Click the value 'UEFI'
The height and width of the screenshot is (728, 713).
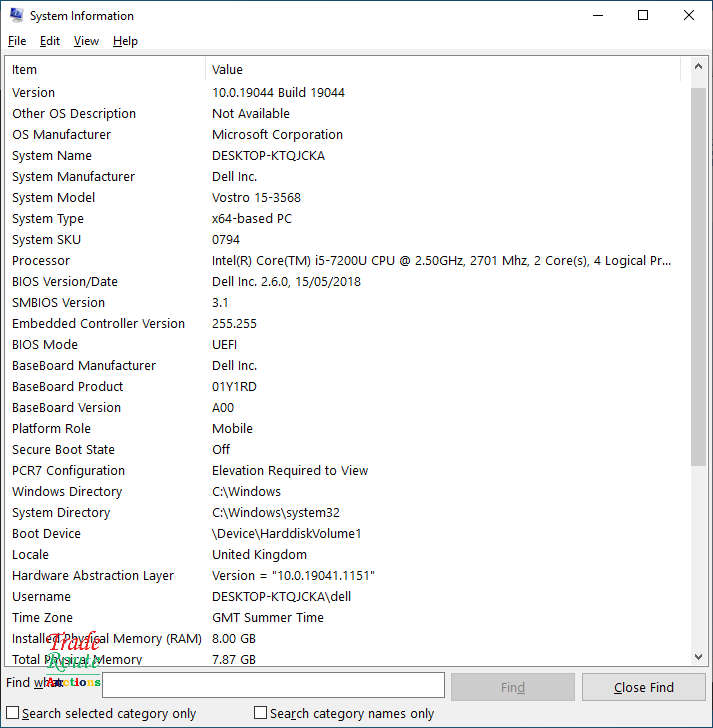coord(224,344)
